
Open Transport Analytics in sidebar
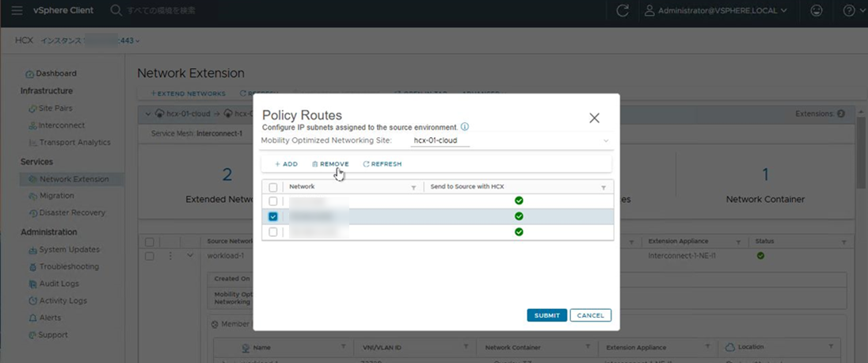coord(69,143)
